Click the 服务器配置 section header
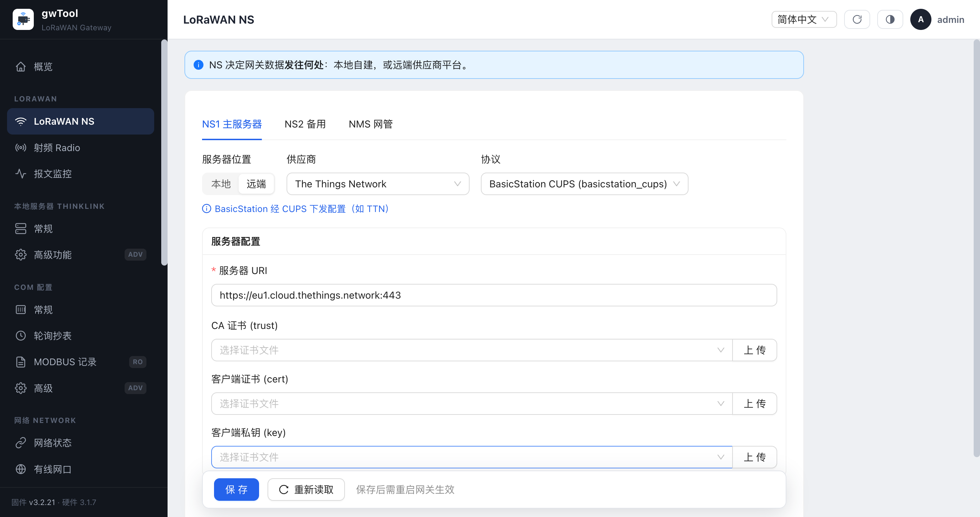Viewport: 980px width, 517px height. (235, 241)
